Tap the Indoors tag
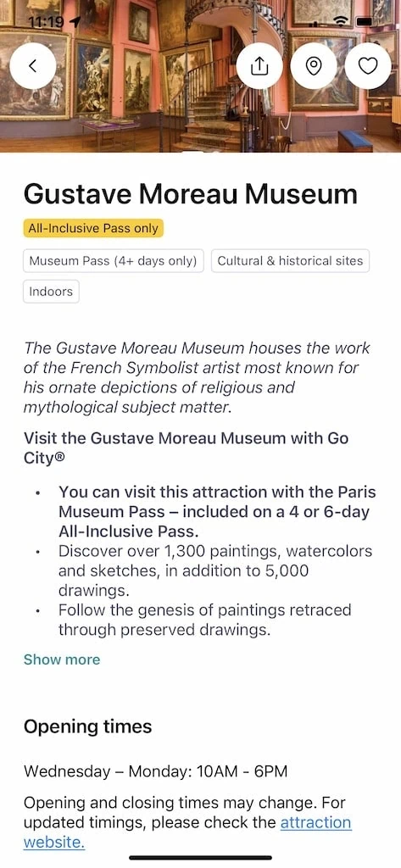 click(51, 292)
